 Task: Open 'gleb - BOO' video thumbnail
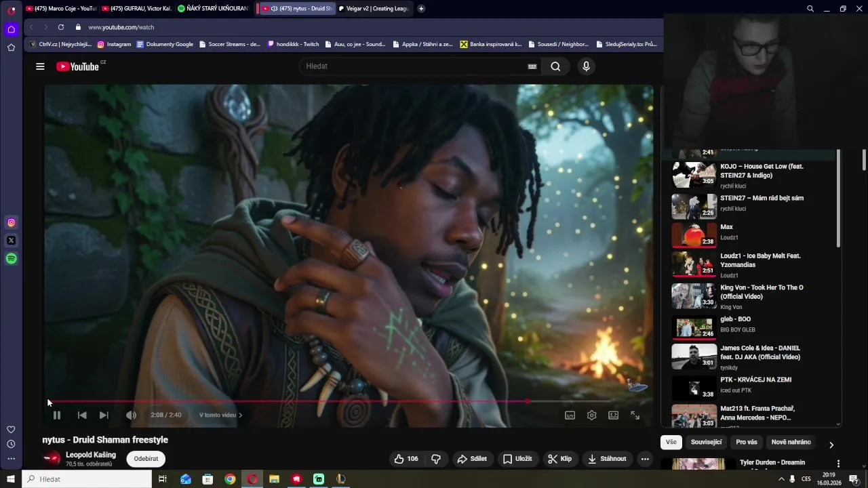694,327
